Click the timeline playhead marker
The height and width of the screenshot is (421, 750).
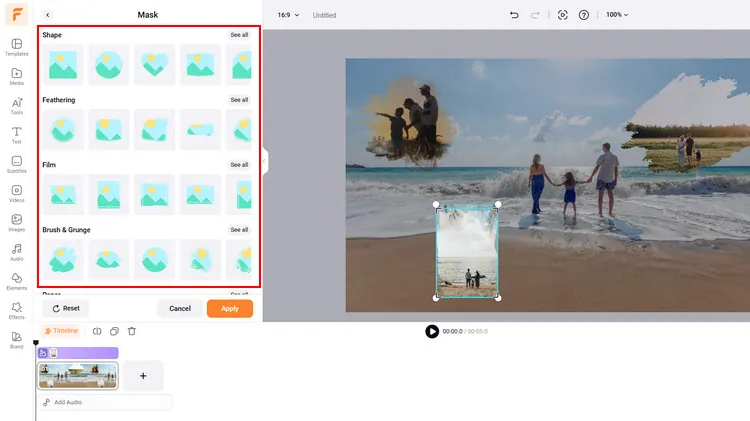[x=35, y=343]
